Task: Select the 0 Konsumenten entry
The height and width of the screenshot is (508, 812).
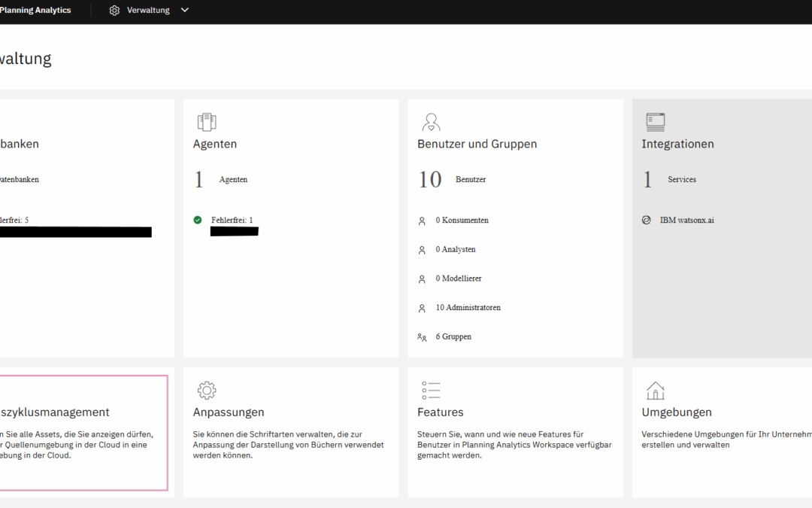Action: pyautogui.click(x=462, y=221)
